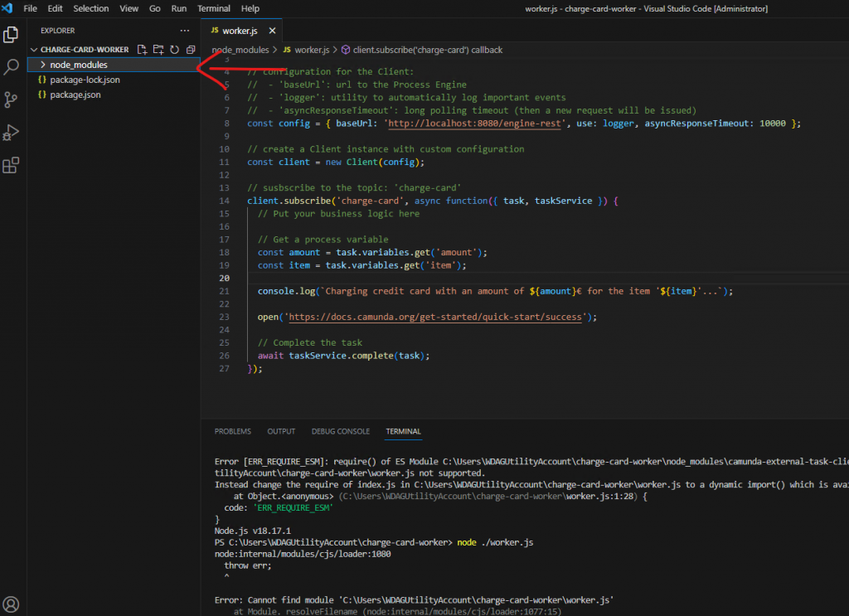Switch to the DEBUG CONSOLE panel tab

pos(341,431)
